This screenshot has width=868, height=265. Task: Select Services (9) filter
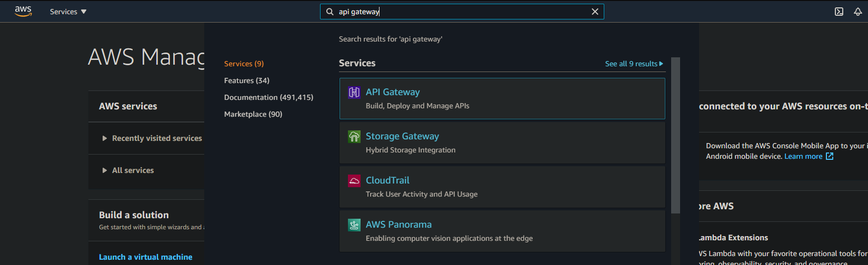(244, 64)
